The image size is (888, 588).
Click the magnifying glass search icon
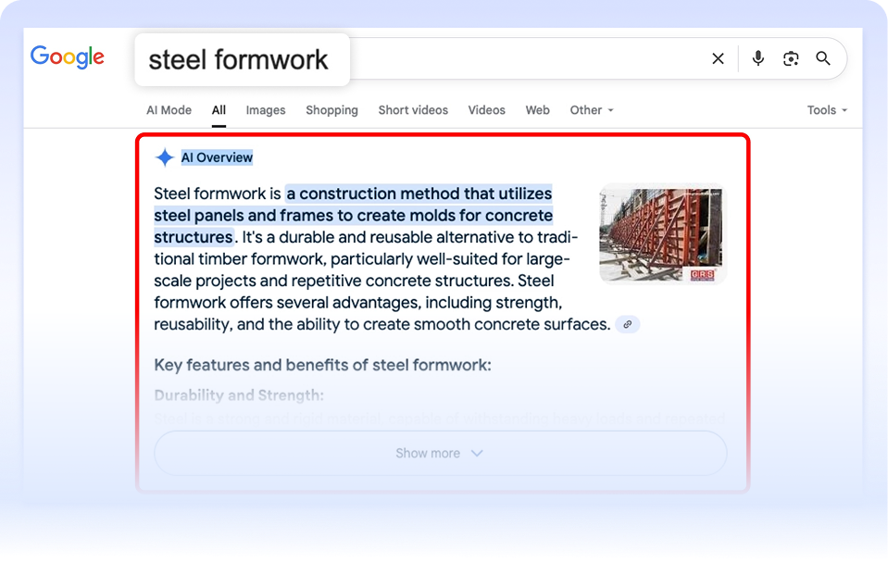click(x=823, y=58)
